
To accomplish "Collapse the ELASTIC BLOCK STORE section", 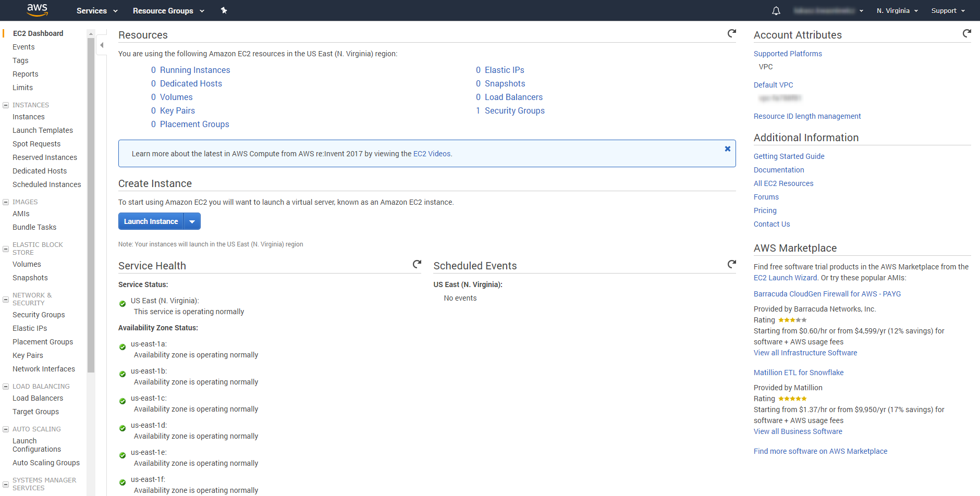I will click(x=6, y=249).
